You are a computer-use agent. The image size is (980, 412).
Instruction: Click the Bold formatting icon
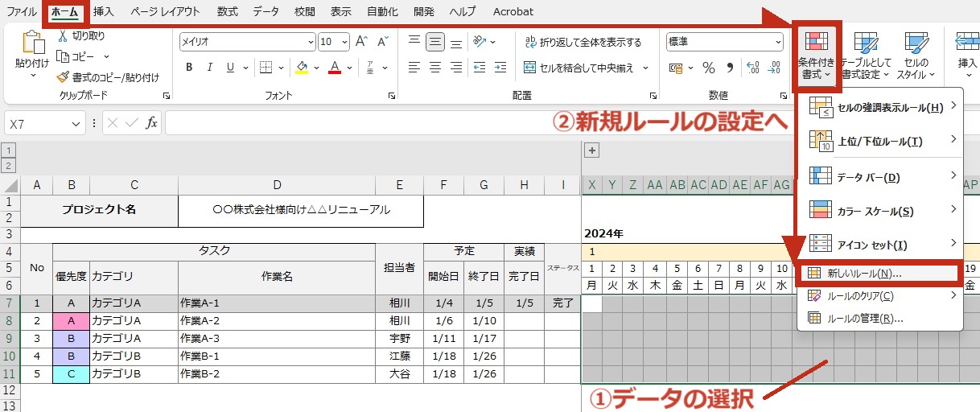coord(189,68)
